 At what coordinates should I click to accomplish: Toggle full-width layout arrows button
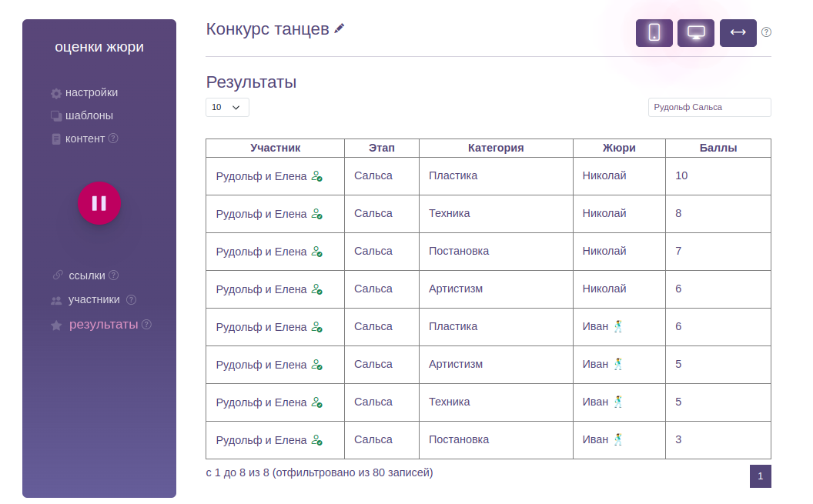[738, 32]
